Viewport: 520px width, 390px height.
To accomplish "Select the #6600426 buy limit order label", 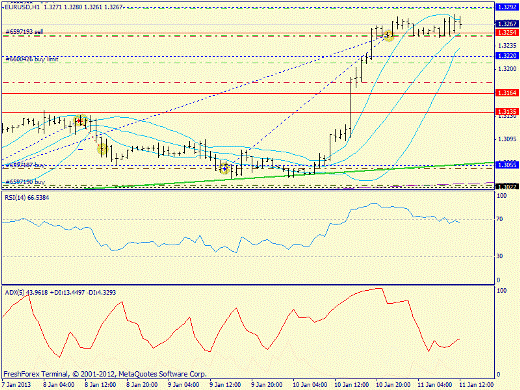I will click(x=32, y=59).
